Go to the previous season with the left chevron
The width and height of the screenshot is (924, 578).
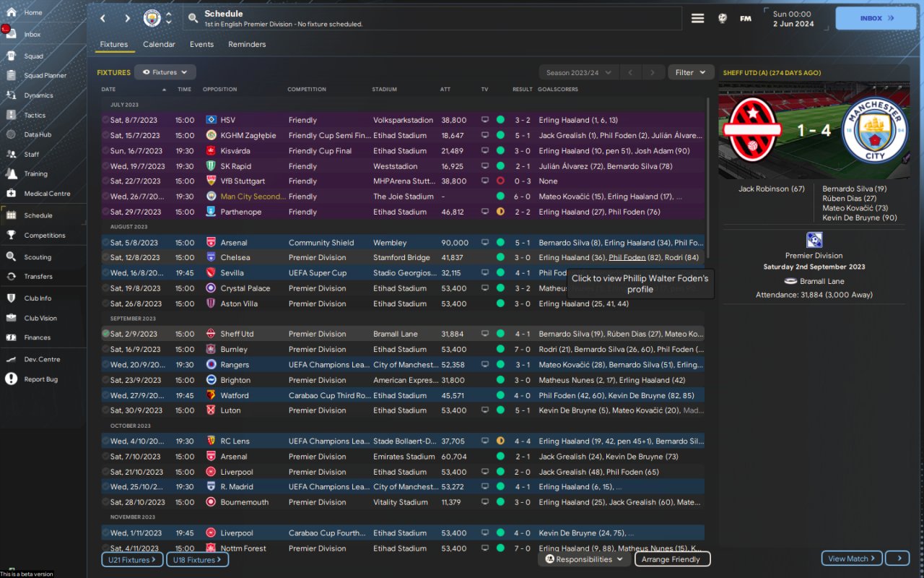click(x=629, y=72)
